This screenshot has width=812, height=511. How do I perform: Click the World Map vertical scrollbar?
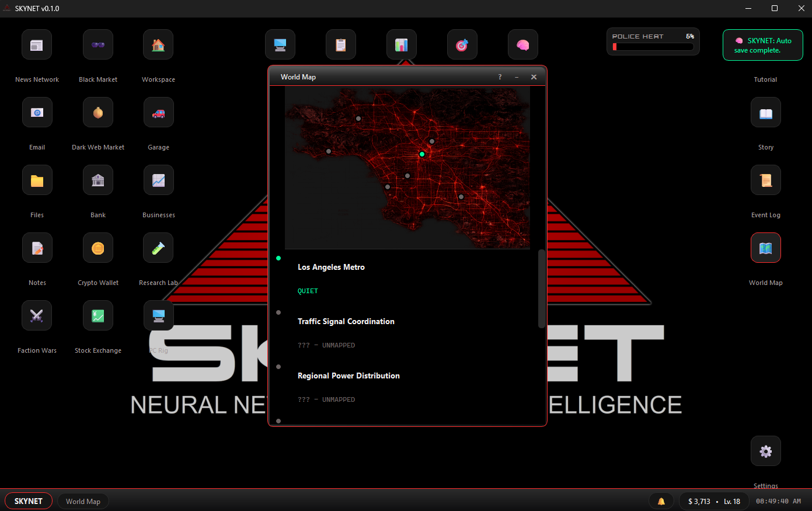(541, 289)
